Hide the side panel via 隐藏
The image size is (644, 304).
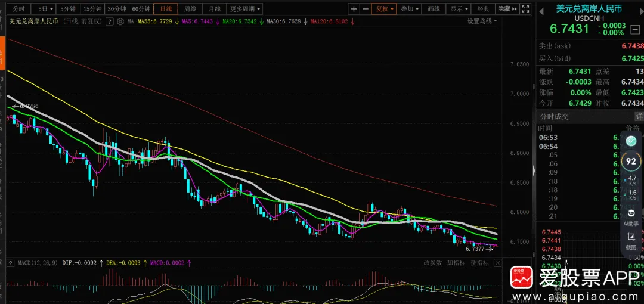507,8
